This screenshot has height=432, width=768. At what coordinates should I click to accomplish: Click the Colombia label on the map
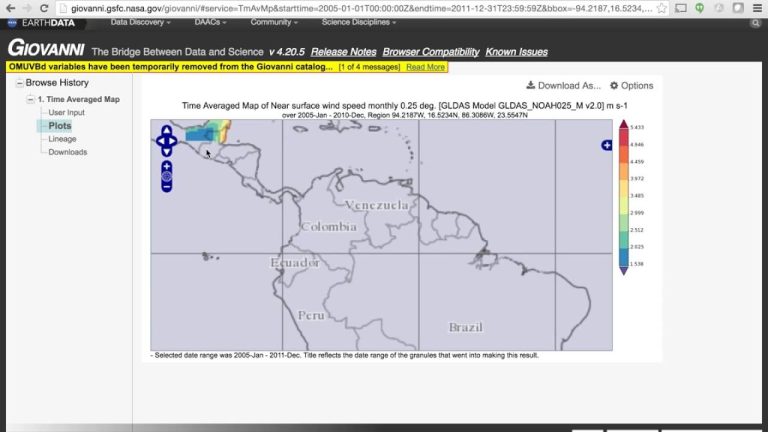coord(329,227)
